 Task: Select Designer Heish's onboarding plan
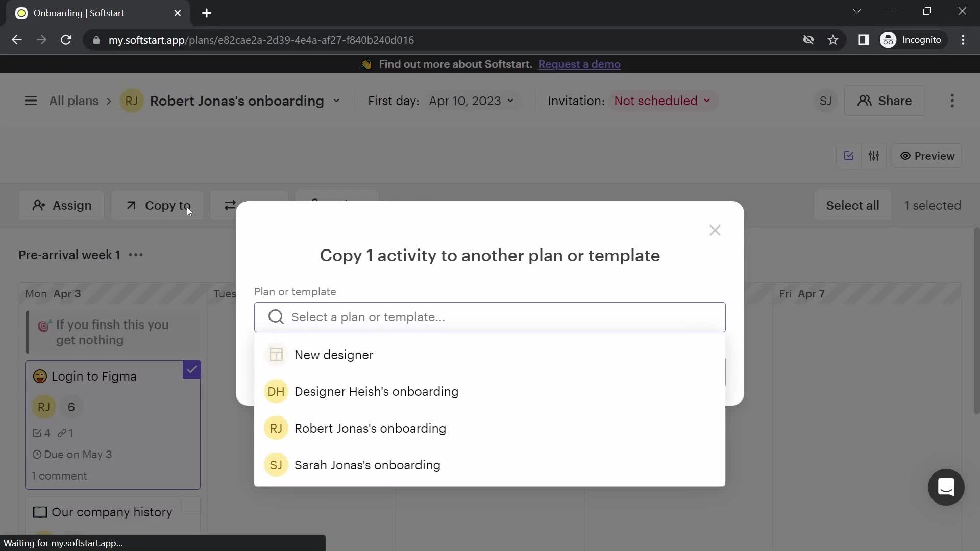point(377,391)
